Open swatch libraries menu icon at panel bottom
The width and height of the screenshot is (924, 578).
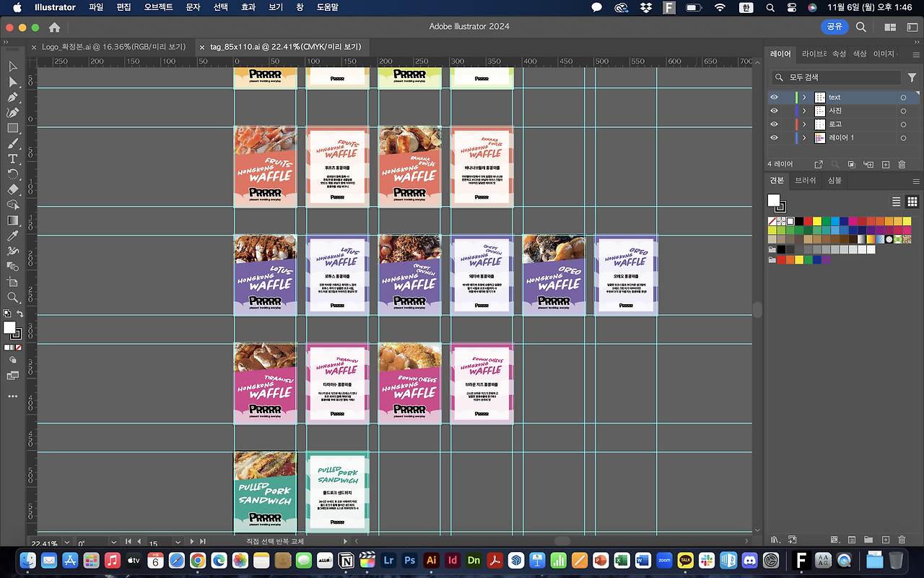pyautogui.click(x=776, y=540)
